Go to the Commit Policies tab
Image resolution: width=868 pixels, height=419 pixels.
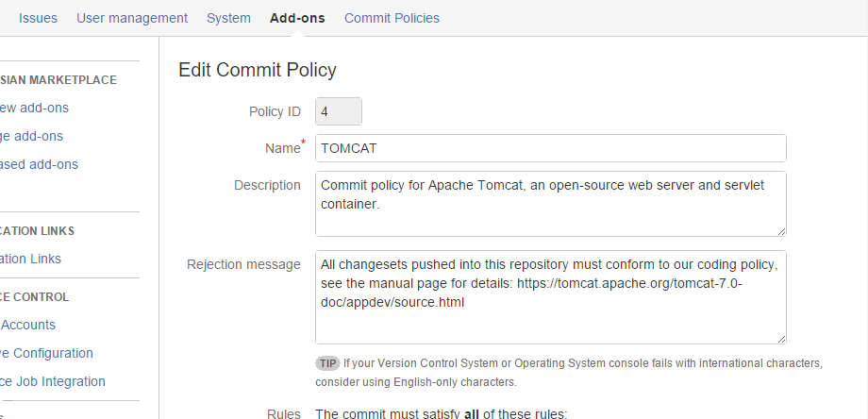click(x=392, y=18)
